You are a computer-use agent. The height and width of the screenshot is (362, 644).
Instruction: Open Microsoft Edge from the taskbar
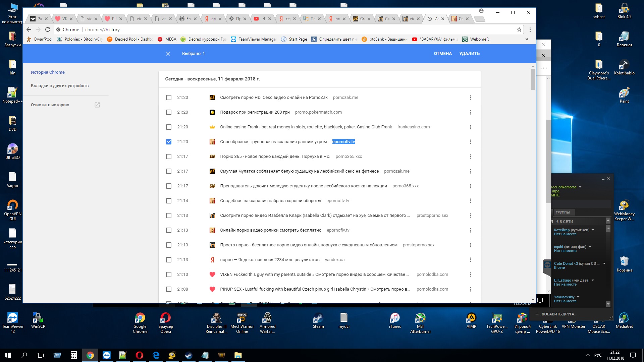click(x=156, y=355)
